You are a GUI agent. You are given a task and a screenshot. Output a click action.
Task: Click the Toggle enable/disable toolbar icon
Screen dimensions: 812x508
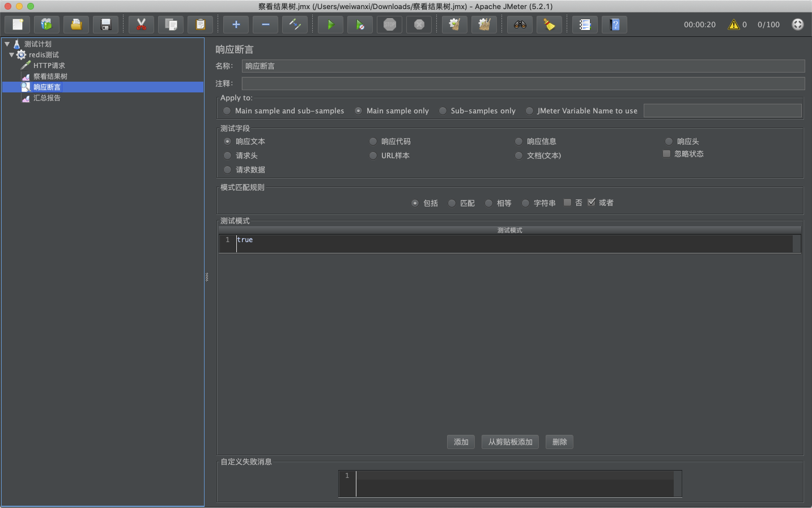point(295,24)
